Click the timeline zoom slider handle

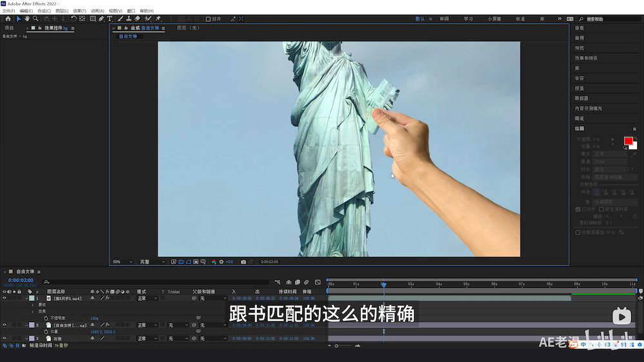336,346
